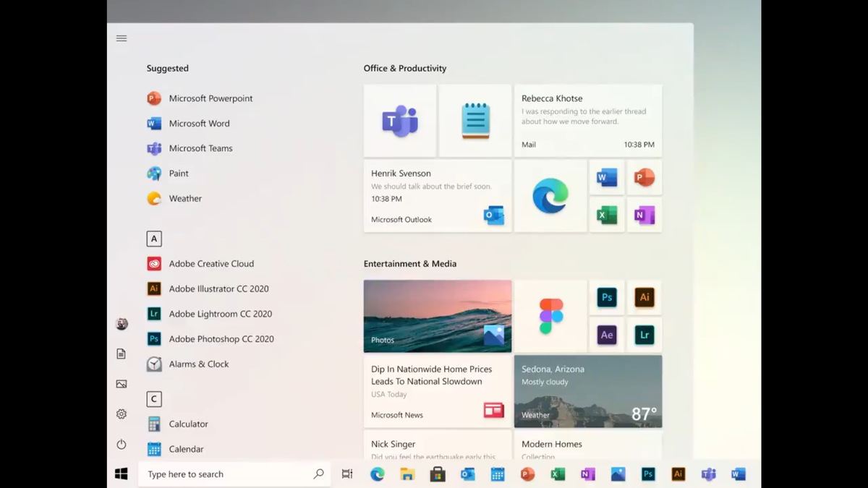Open the small Illustrator tile
The height and width of the screenshot is (488, 868).
pyautogui.click(x=644, y=297)
